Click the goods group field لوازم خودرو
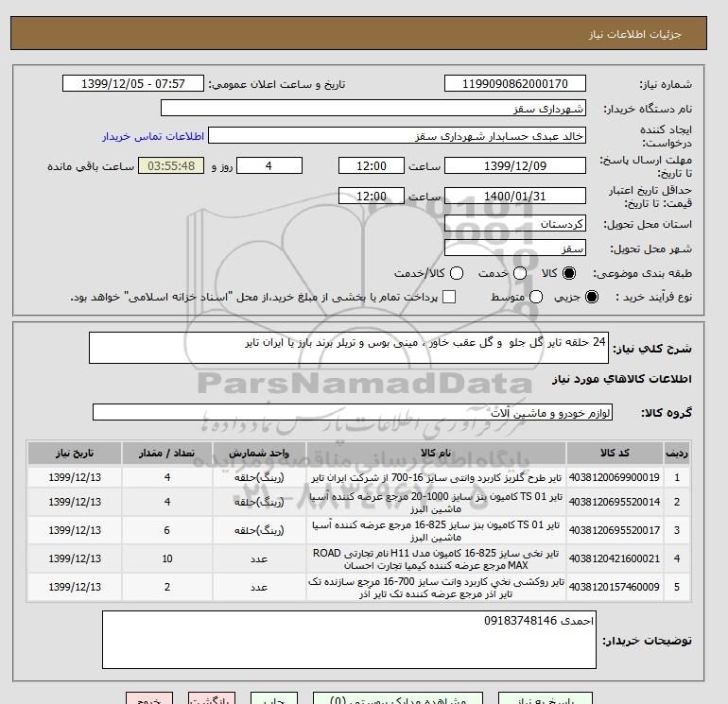The image size is (728, 704). [x=353, y=412]
